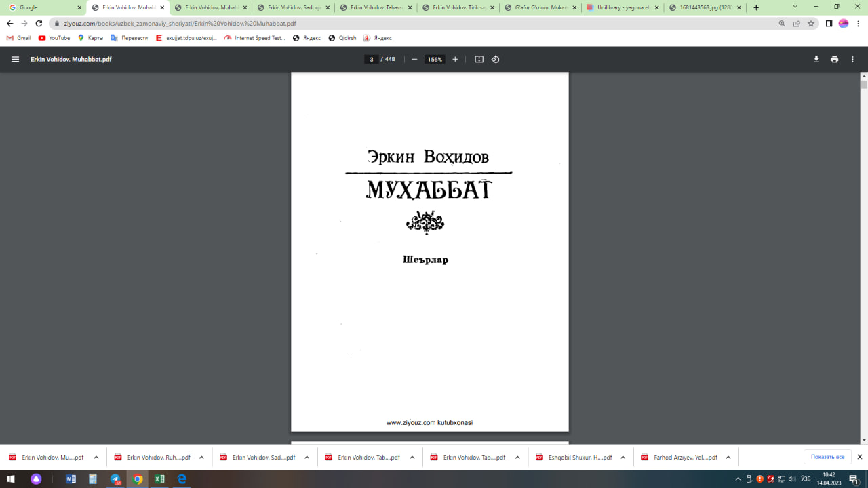The image size is (868, 488).
Task: Open the Alice assistant taskbar icon
Action: [x=37, y=479]
